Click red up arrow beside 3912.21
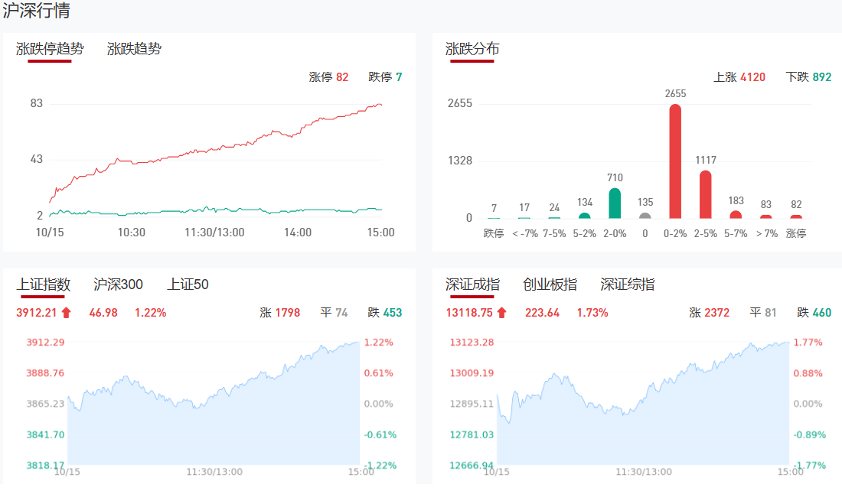The image size is (842, 504). coord(66,312)
